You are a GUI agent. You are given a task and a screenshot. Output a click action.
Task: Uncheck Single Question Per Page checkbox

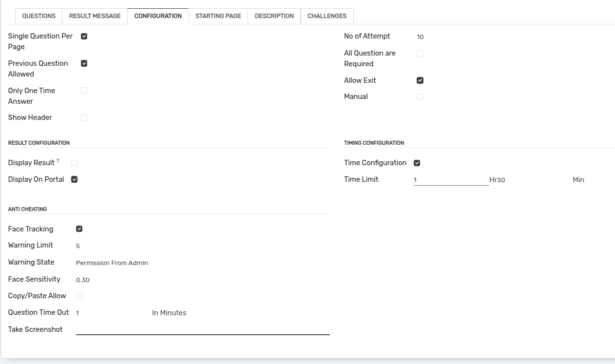coord(84,36)
